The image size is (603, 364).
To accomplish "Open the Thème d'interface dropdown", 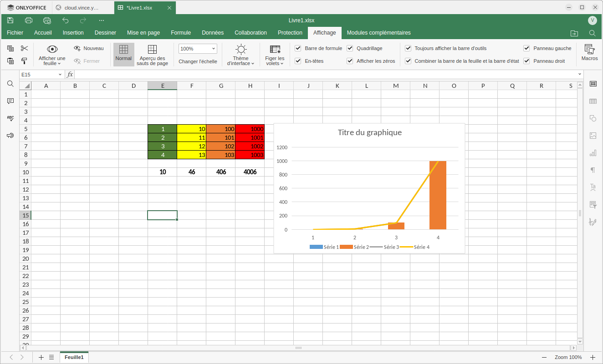I will 240,55.
